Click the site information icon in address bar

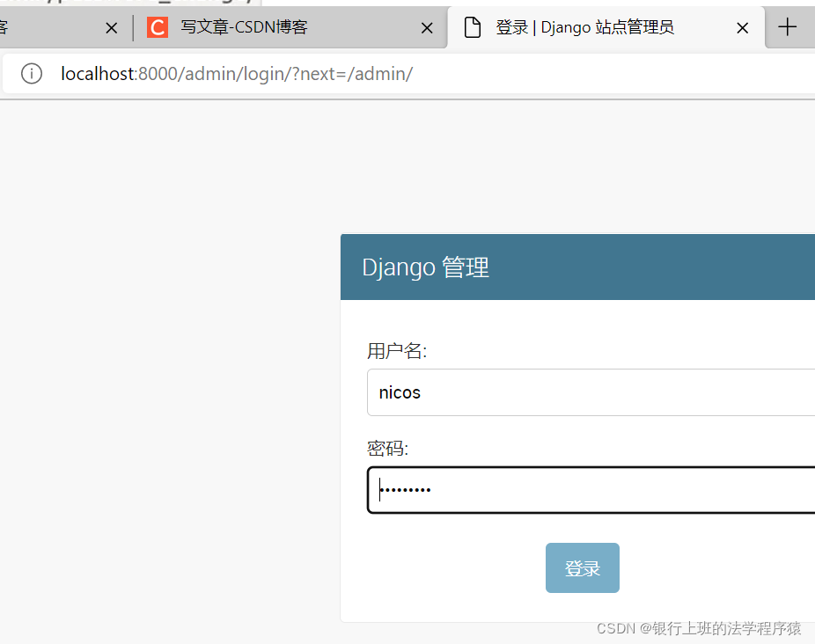[31, 73]
